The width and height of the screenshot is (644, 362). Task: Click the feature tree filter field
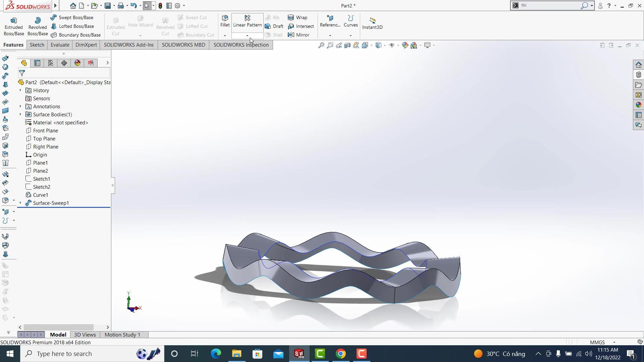[67, 73]
